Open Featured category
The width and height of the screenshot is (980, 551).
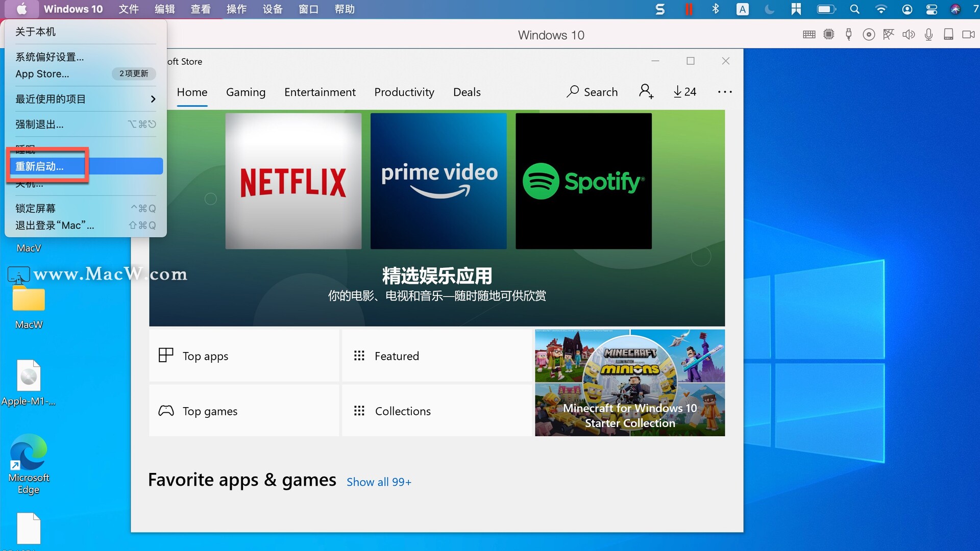[437, 356]
